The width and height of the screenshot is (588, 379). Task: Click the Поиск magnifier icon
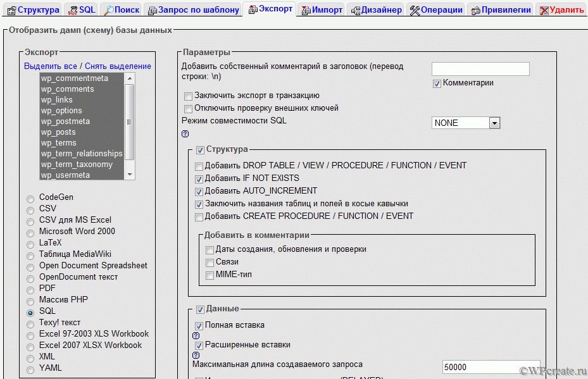109,11
